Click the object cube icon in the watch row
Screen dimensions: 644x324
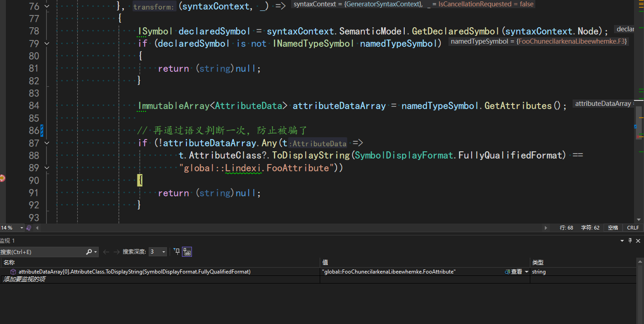click(13, 272)
